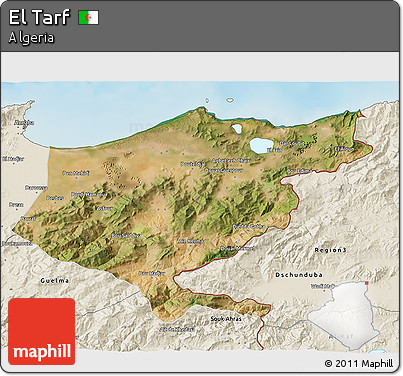Click the Algeria locator inset map
403x376 pixels.
344,315
